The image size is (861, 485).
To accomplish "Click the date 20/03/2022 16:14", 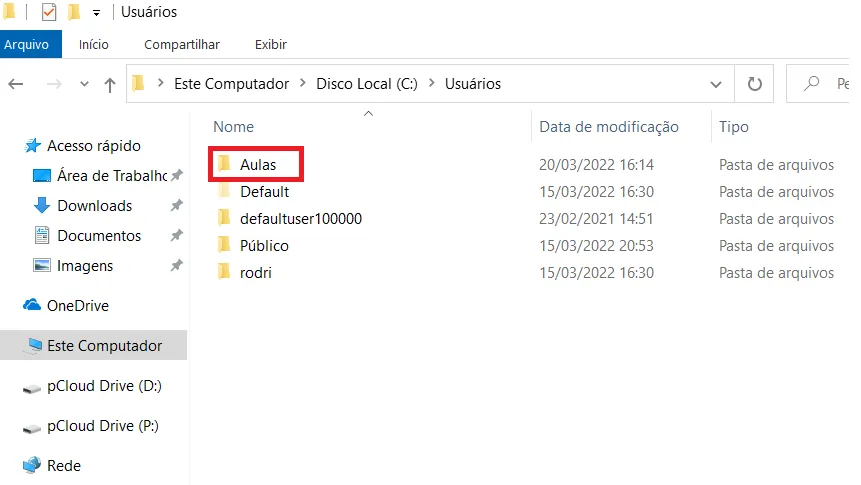I will pyautogui.click(x=596, y=165).
